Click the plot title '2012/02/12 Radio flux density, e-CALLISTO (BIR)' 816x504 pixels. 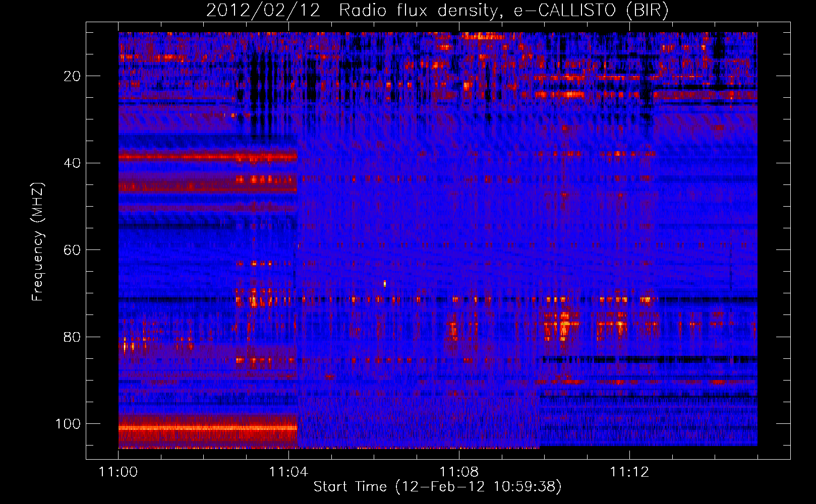437,10
